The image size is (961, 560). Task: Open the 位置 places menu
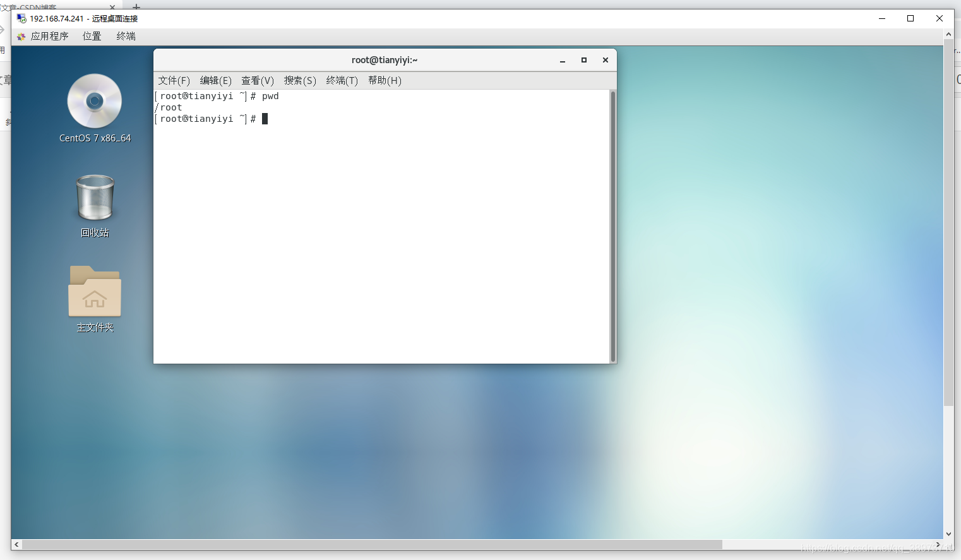(92, 36)
